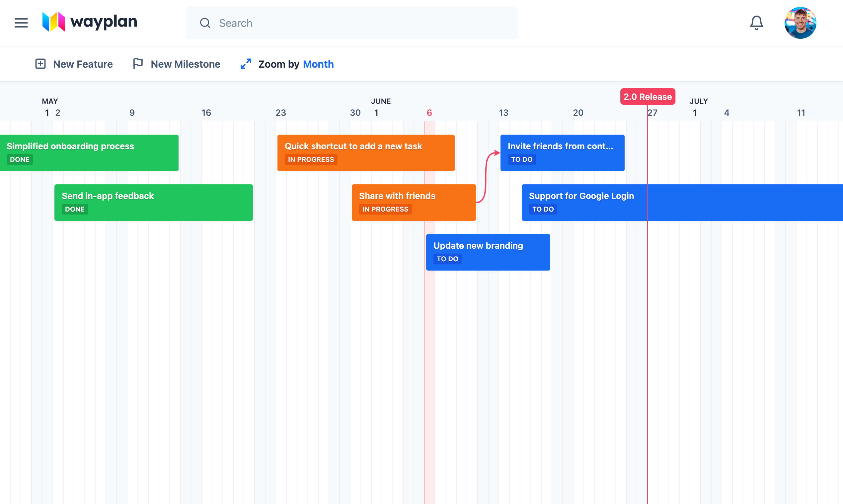Screen dimensions: 843x504
Task: Click date 23 in the May timeline
Action: pos(281,113)
